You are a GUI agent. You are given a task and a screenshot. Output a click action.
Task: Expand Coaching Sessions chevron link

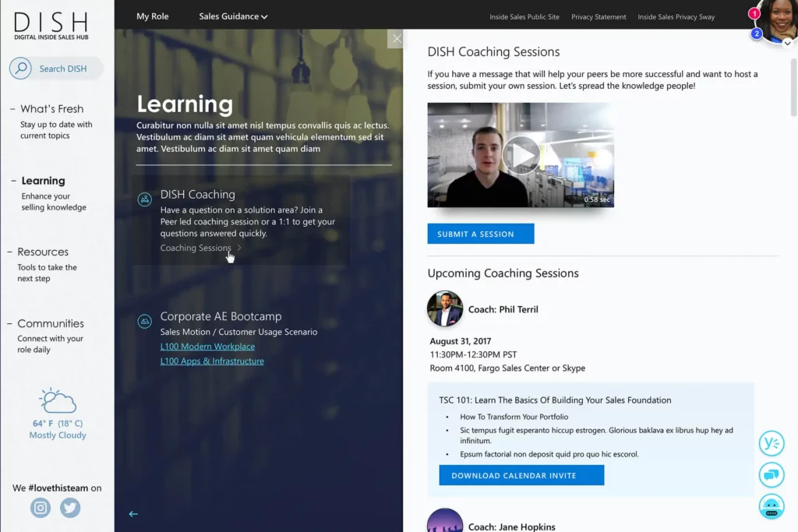click(x=239, y=248)
